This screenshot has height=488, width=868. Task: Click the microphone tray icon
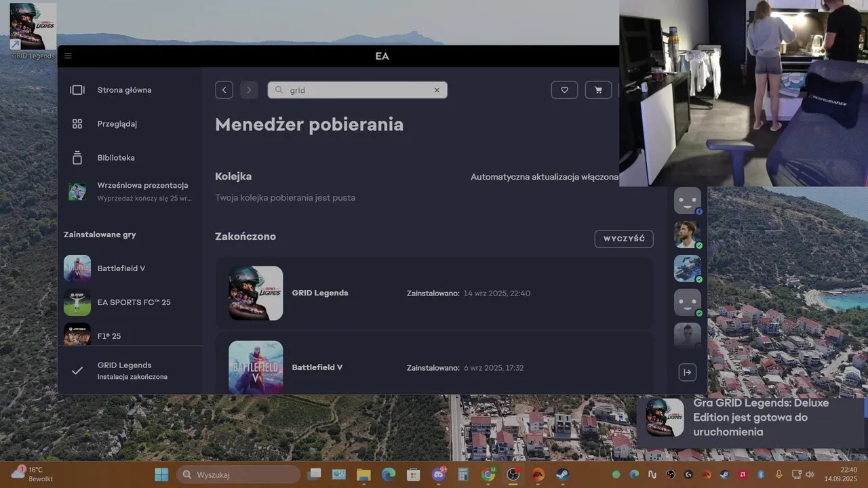(x=778, y=474)
